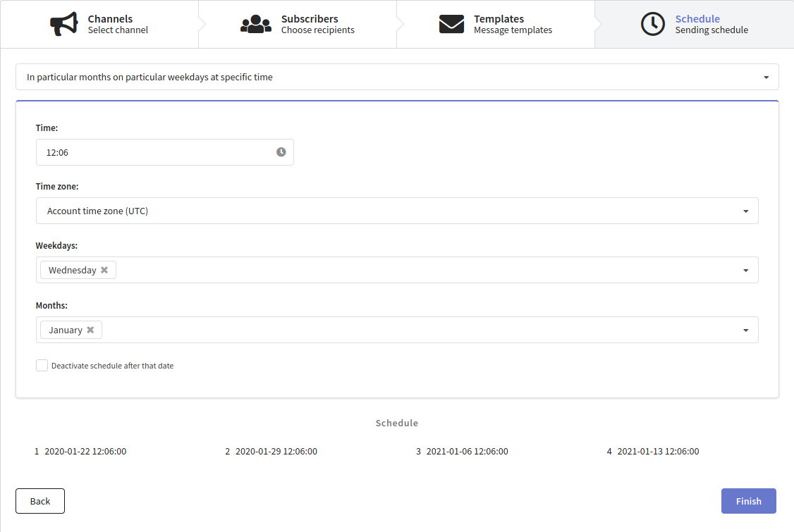Click the clock Schedule icon

(x=652, y=24)
